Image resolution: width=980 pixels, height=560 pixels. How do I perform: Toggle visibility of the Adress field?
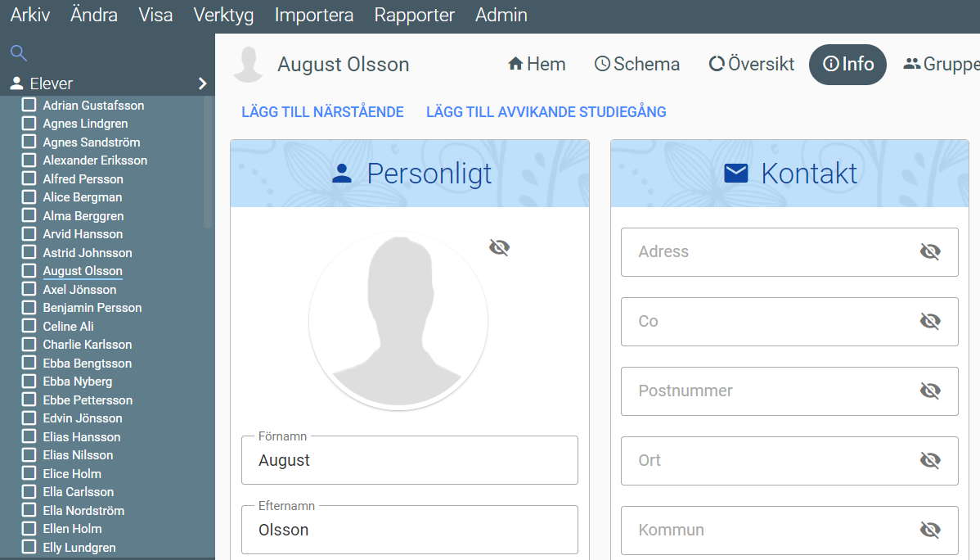[x=930, y=251]
